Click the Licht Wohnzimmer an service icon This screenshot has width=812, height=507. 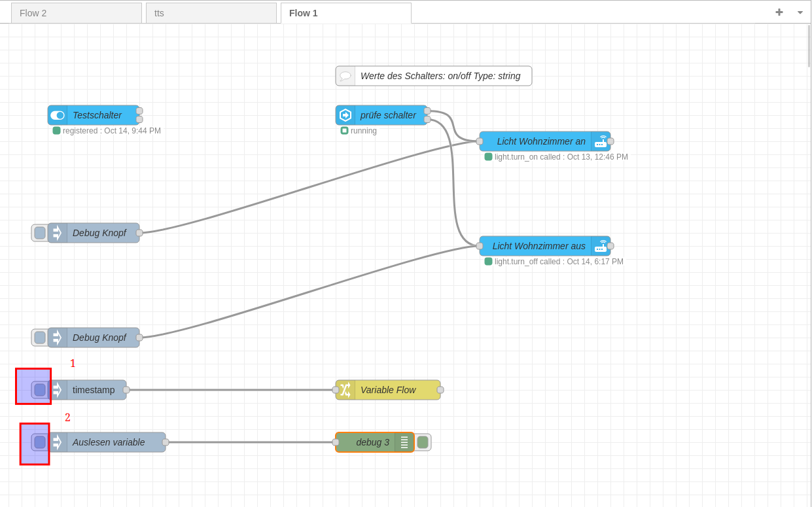click(601, 141)
